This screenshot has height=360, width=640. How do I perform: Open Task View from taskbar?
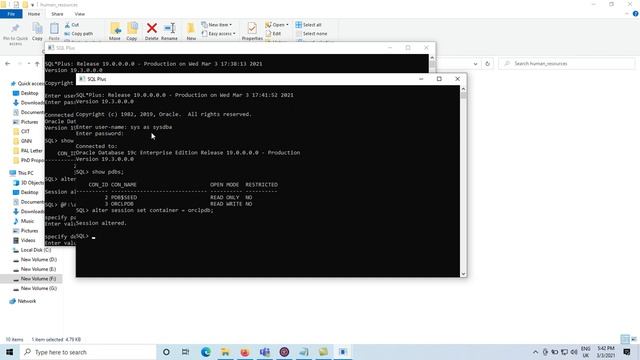pos(185,352)
